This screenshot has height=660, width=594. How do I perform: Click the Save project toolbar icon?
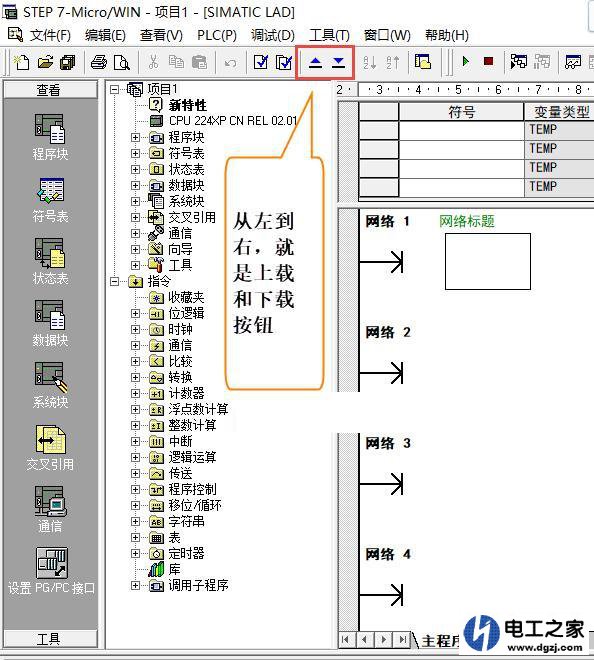(67, 63)
